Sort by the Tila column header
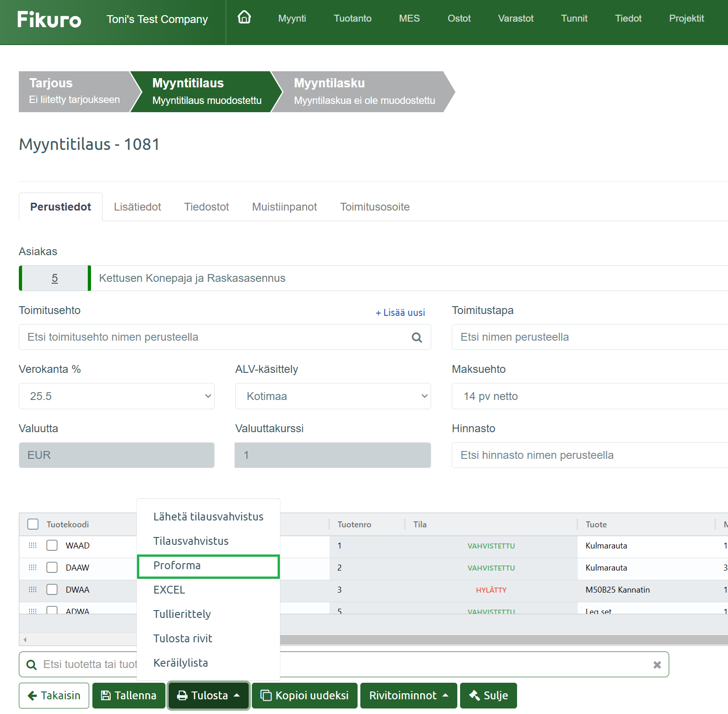The width and height of the screenshot is (728, 714). point(420,524)
